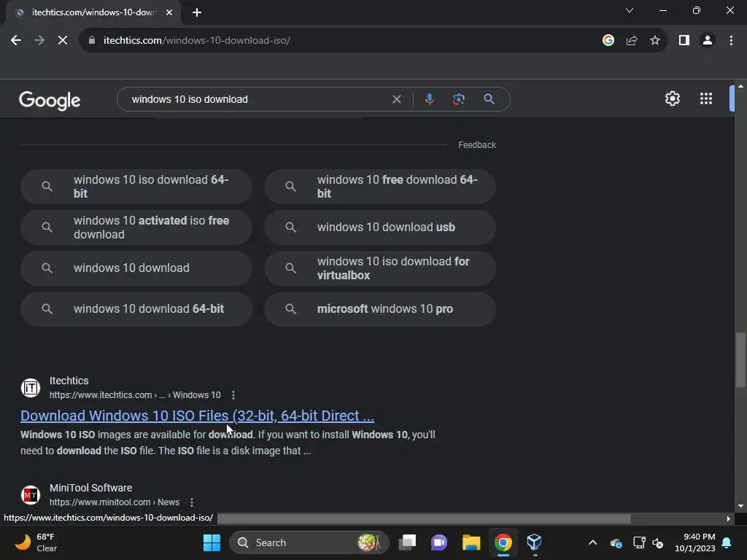Click the address bar URL
The height and width of the screenshot is (560, 747).
coord(197,41)
